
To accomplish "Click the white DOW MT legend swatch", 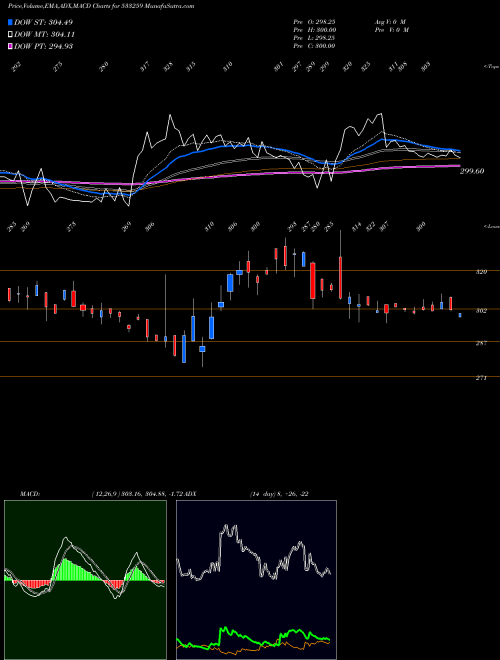I will tap(10, 34).
